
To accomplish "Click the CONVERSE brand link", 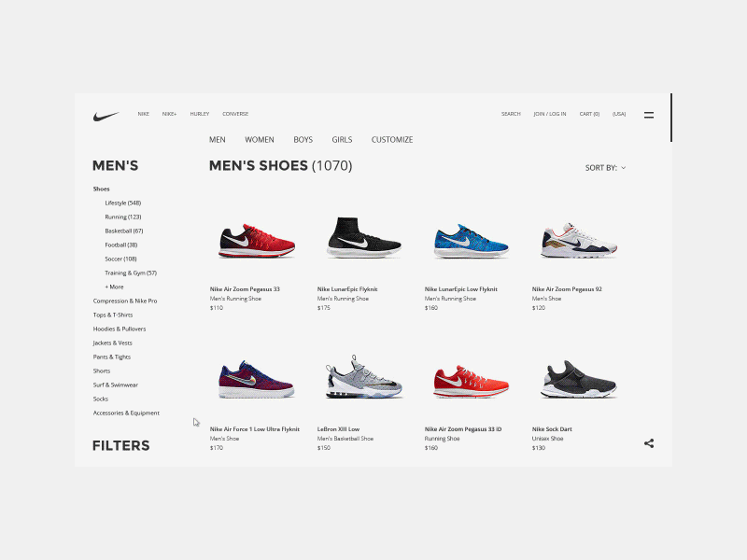I will click(x=235, y=114).
